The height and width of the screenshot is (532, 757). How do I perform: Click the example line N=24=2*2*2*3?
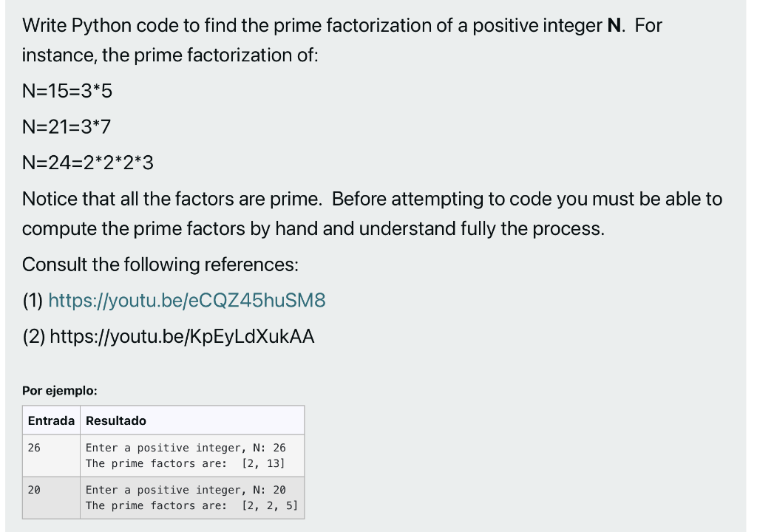88,163
